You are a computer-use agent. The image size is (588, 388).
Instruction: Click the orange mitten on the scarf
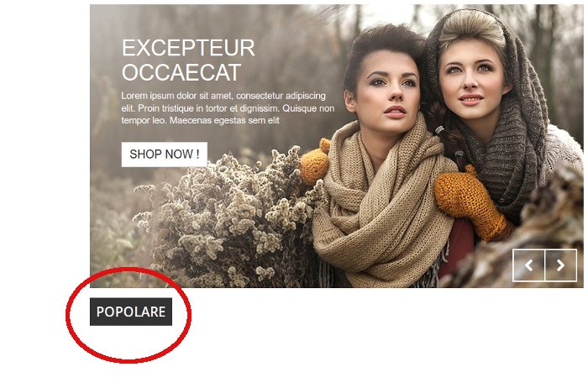[x=470, y=202]
